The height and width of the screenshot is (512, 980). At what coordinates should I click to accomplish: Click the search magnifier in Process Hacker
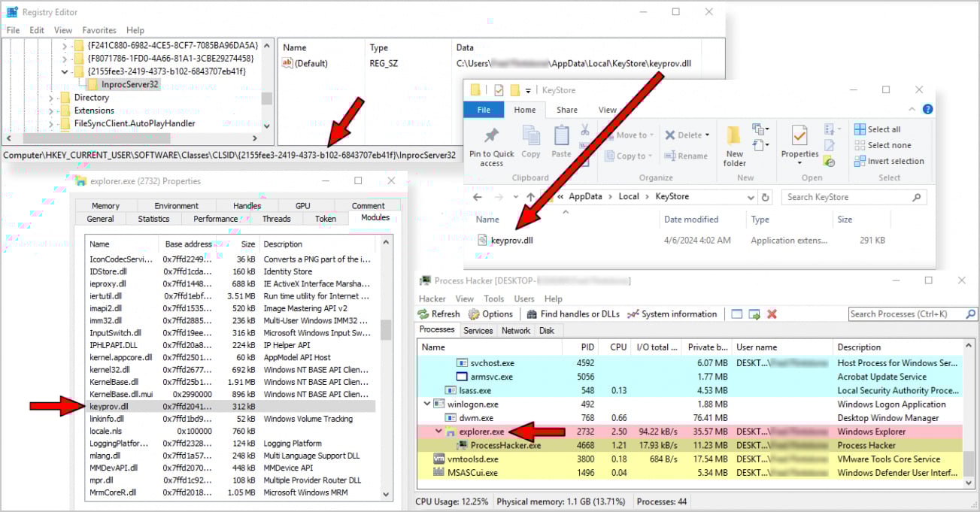971,314
